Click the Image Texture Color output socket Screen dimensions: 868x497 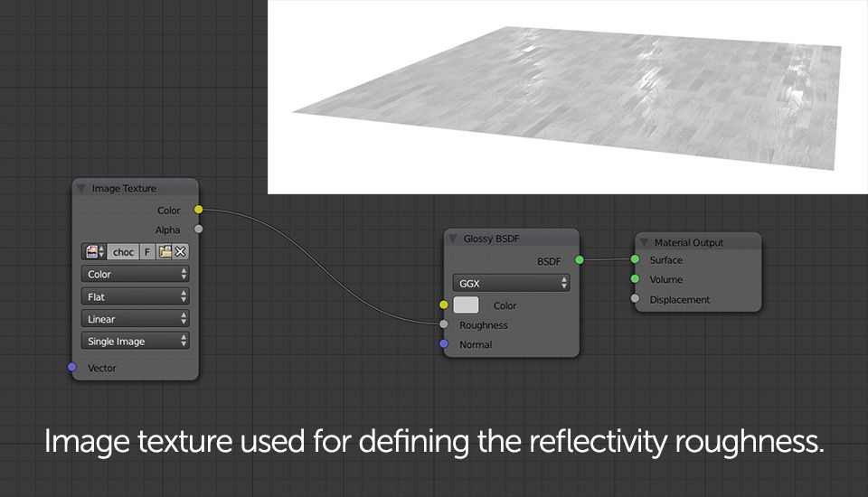tap(198, 210)
